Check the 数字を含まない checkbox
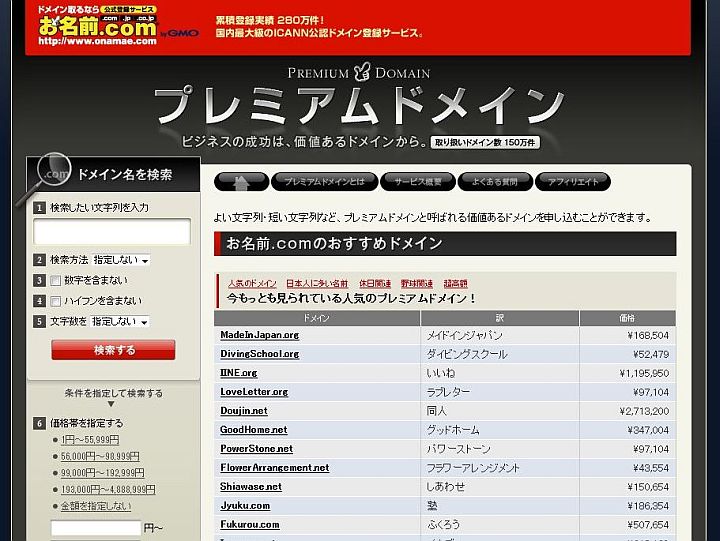 click(x=56, y=280)
